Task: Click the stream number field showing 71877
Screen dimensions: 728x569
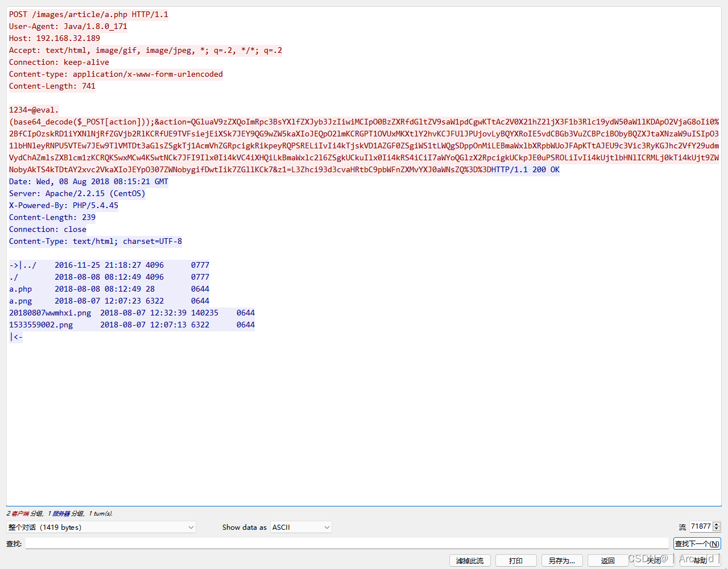Action: click(x=701, y=527)
